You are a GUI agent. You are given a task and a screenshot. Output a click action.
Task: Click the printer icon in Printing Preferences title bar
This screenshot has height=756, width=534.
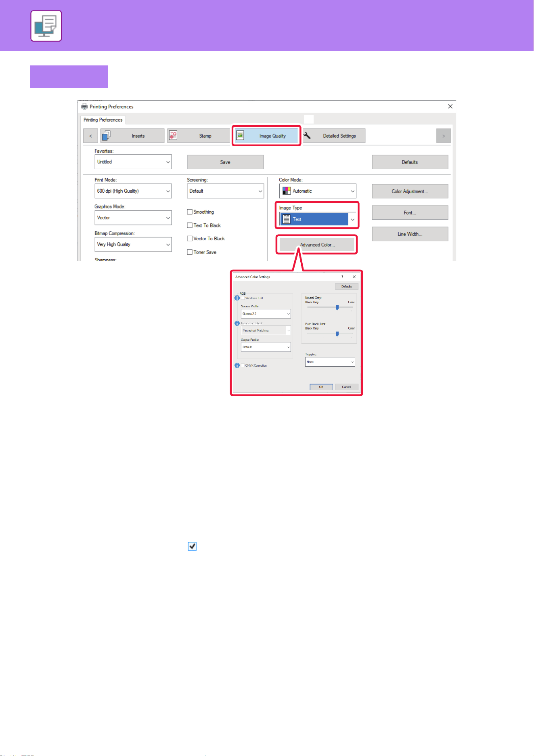(x=84, y=107)
